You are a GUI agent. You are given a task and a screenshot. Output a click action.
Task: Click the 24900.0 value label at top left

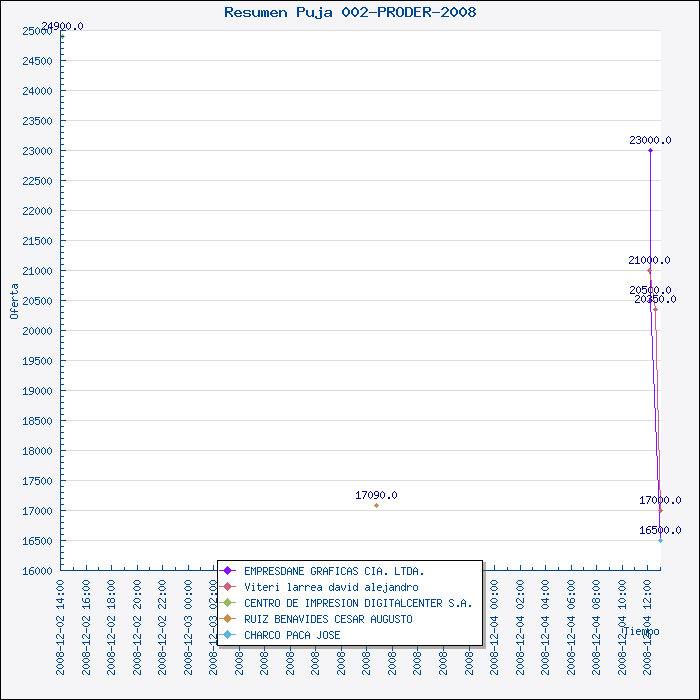pos(62,26)
